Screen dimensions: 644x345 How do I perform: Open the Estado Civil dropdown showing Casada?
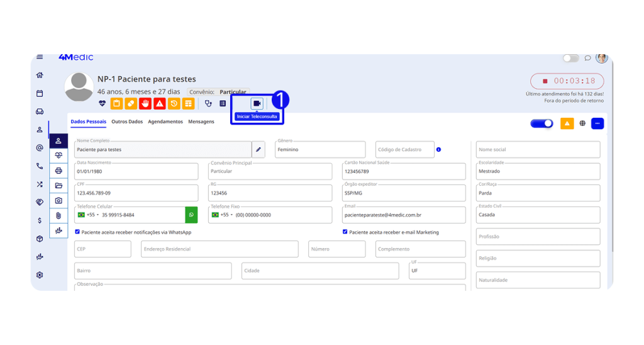point(538,215)
